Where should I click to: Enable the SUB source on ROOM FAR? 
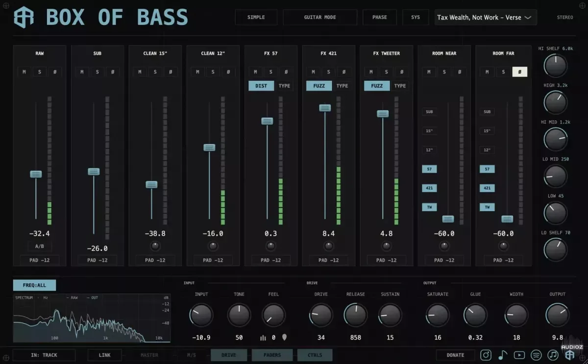pos(487,112)
